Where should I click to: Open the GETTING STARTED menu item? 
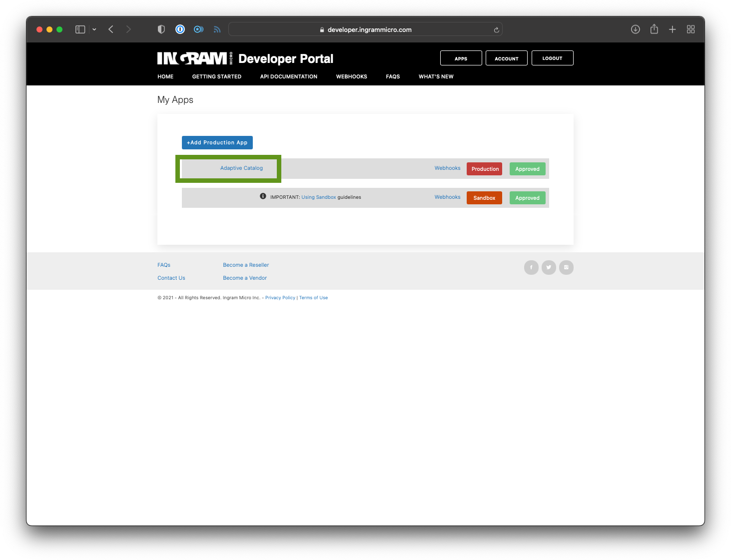pos(217,76)
